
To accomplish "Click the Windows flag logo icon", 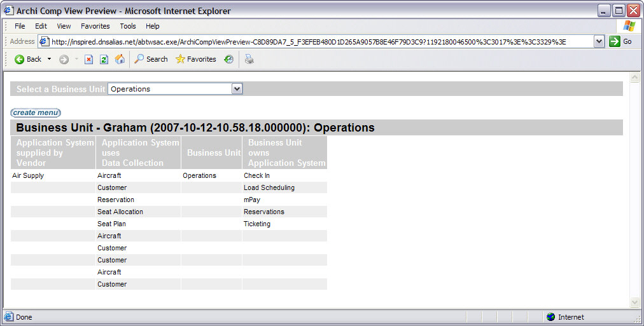I will (x=629, y=26).
